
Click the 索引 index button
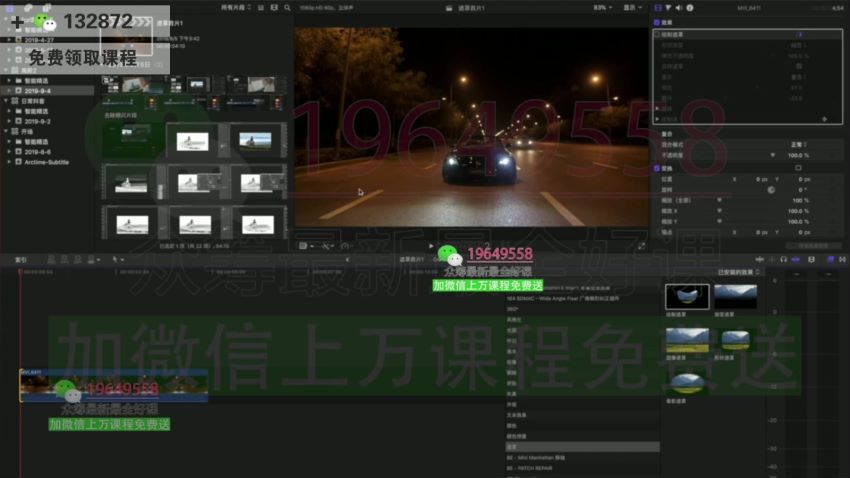pyautogui.click(x=21, y=260)
